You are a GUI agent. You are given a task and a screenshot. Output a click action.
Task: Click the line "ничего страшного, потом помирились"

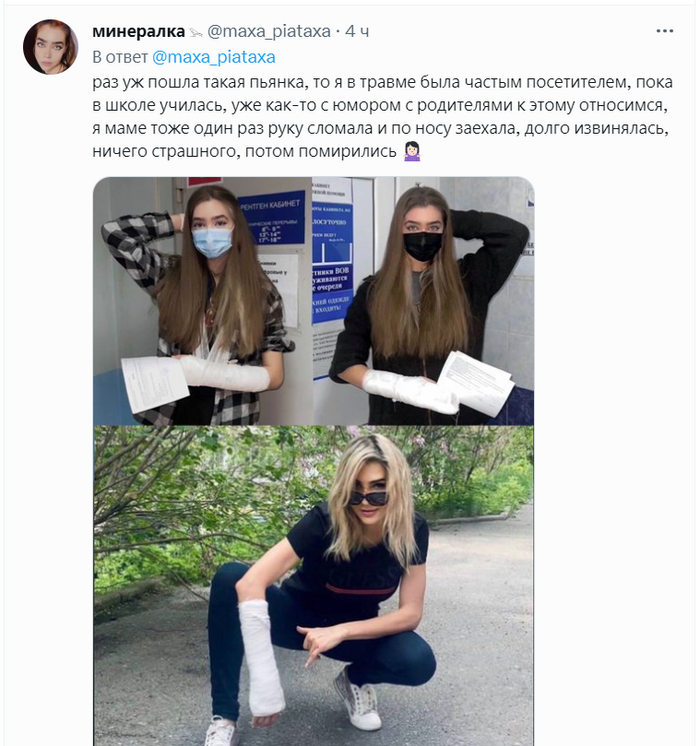(x=245, y=151)
